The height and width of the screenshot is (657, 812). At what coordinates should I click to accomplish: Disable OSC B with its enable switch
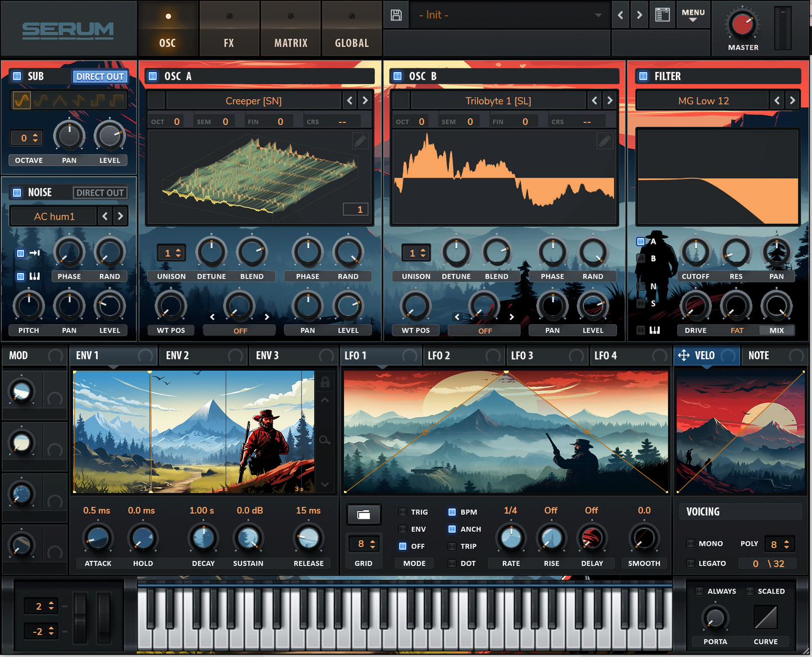coord(397,76)
